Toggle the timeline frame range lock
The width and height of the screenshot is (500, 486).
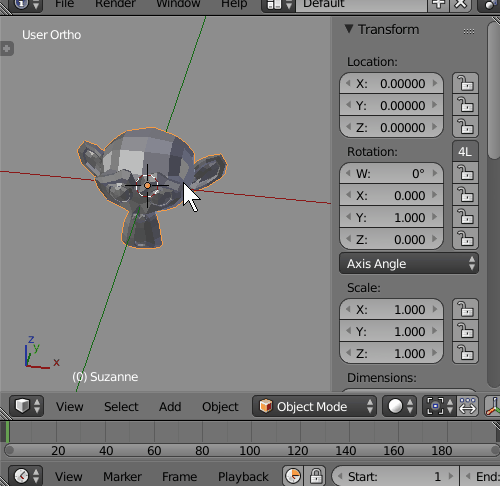click(316, 476)
